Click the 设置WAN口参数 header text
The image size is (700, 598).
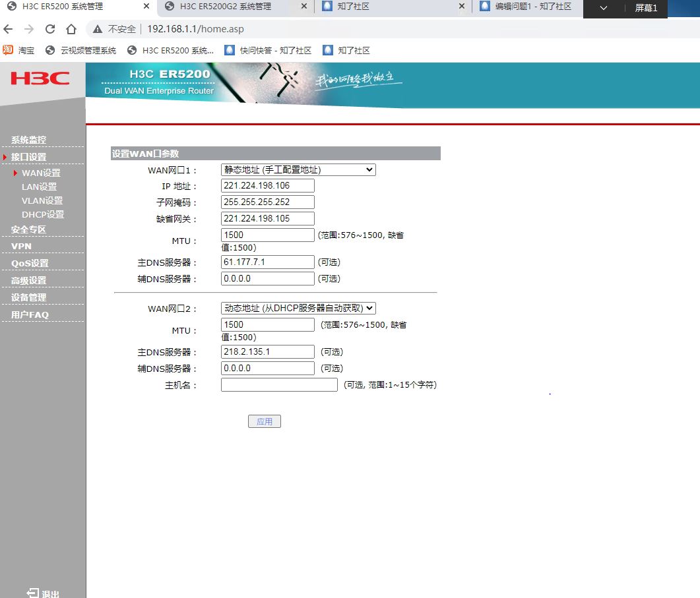pyautogui.click(x=146, y=154)
